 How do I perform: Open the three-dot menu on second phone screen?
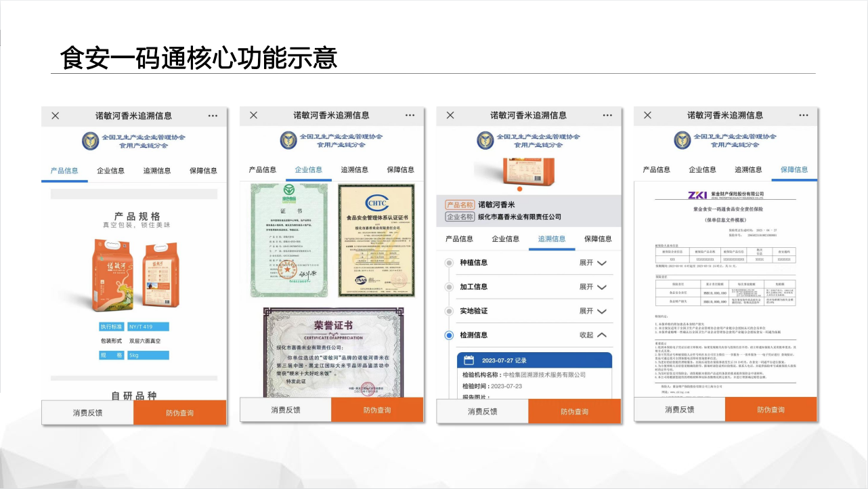(x=410, y=115)
